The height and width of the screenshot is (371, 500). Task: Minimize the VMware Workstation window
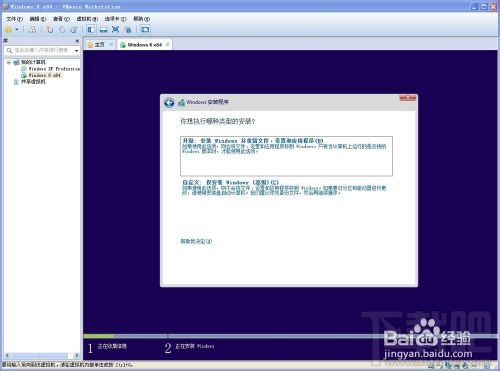click(x=474, y=6)
